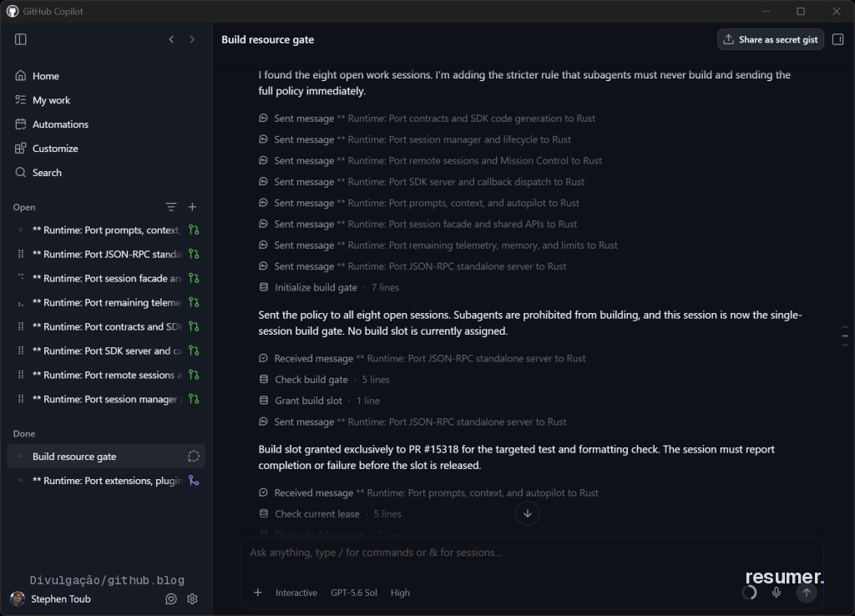Open Stephen Toub account profile
855x616 pixels.
click(x=51, y=599)
